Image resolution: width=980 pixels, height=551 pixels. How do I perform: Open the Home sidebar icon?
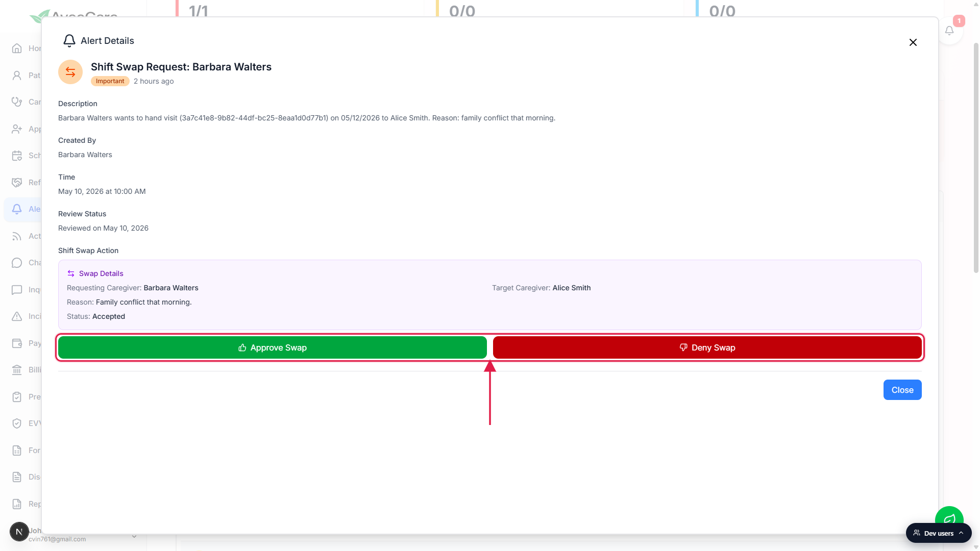coord(17,48)
